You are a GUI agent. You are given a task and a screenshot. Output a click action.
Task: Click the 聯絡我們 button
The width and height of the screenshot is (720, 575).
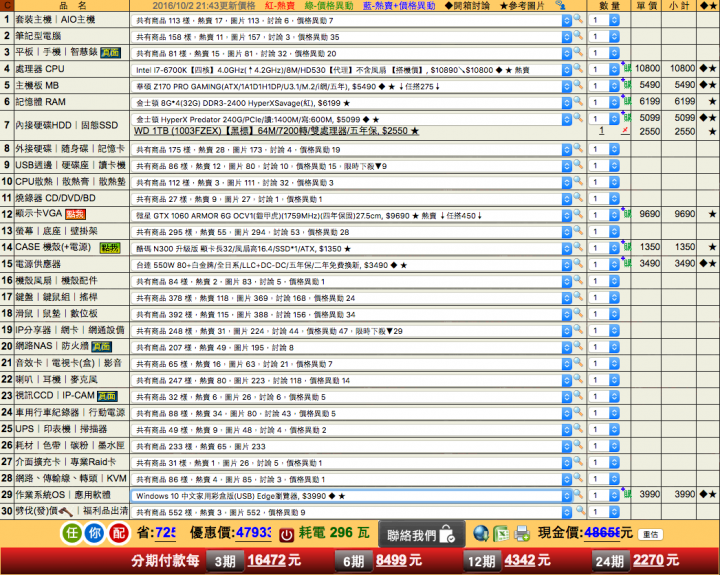pyautogui.click(x=422, y=535)
